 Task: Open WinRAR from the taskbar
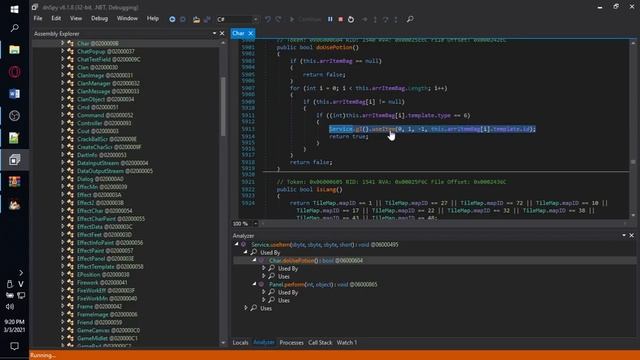coord(14,182)
